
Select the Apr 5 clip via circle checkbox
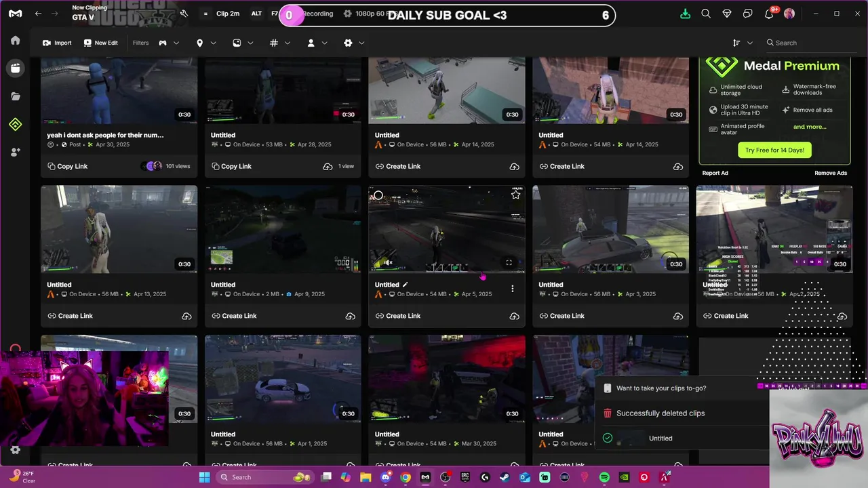pyautogui.click(x=378, y=196)
